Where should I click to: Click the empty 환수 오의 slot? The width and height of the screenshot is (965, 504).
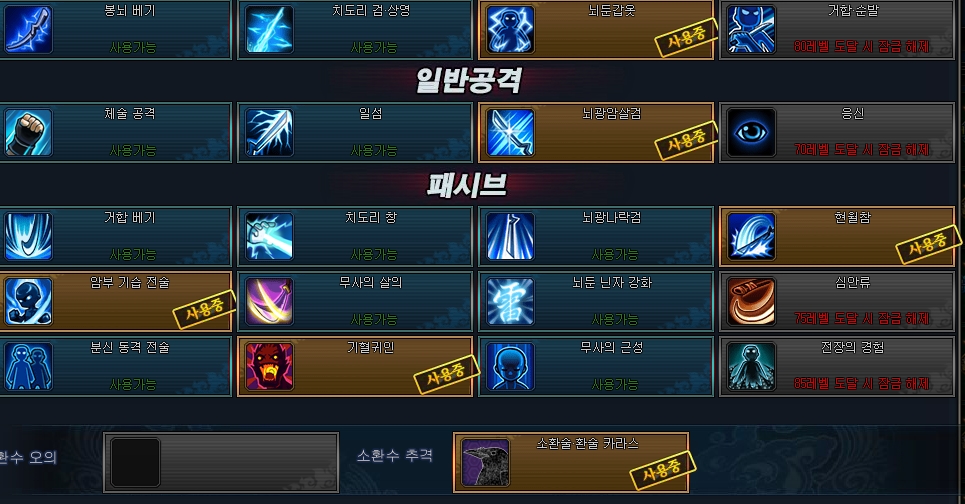click(221, 463)
